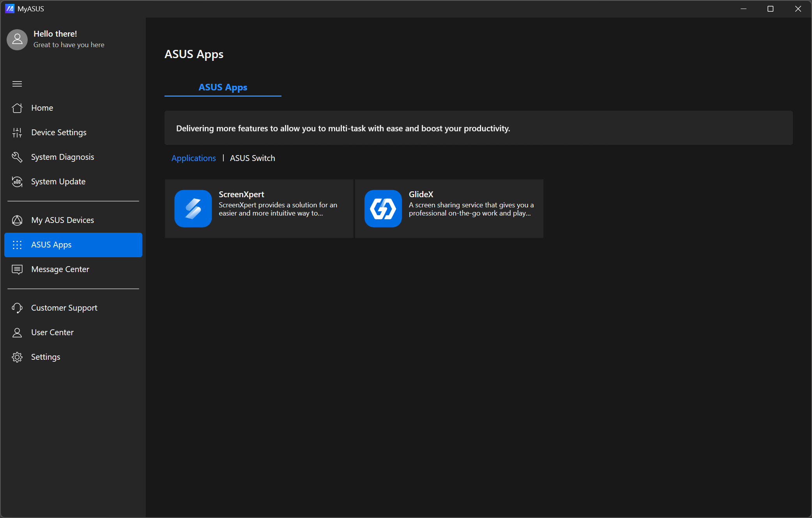Open Message Center from sidebar
Viewport: 812px width, 518px height.
[x=60, y=269]
